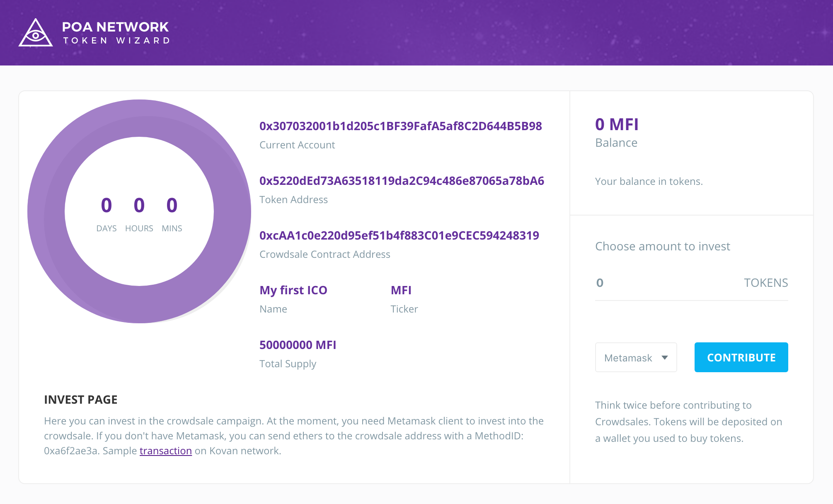Click the DAYS countdown counter

pyautogui.click(x=107, y=214)
